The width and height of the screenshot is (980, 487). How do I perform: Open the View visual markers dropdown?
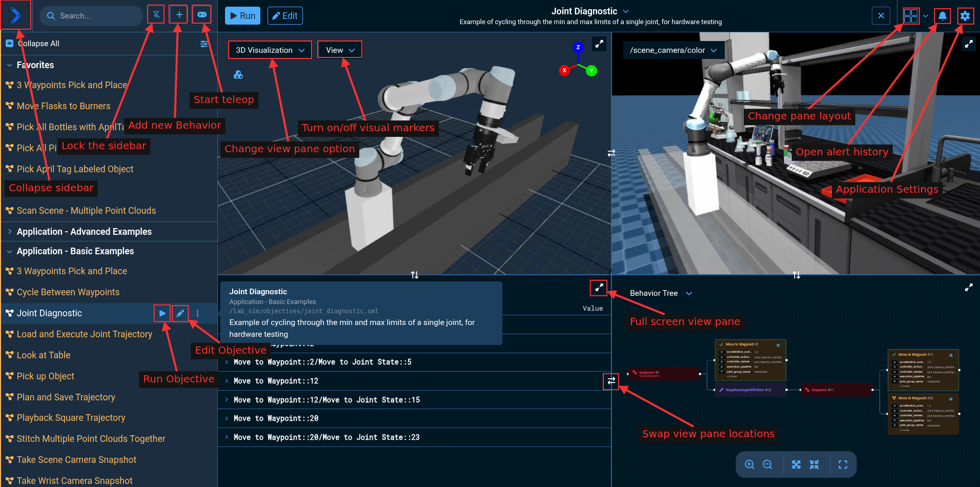[x=340, y=50]
